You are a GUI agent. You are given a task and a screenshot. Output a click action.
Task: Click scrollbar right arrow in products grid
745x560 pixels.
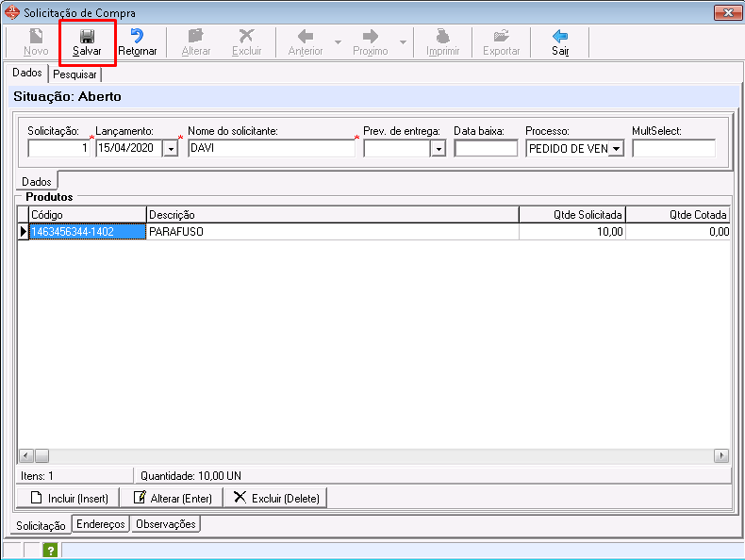point(721,456)
